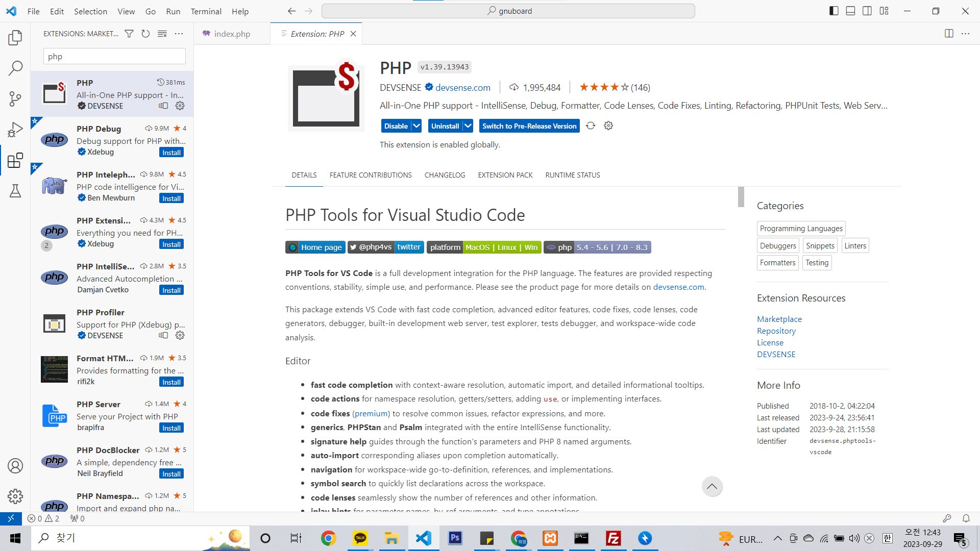Open the Accounts menu icon
This screenshot has width=980, height=551.
point(15,466)
